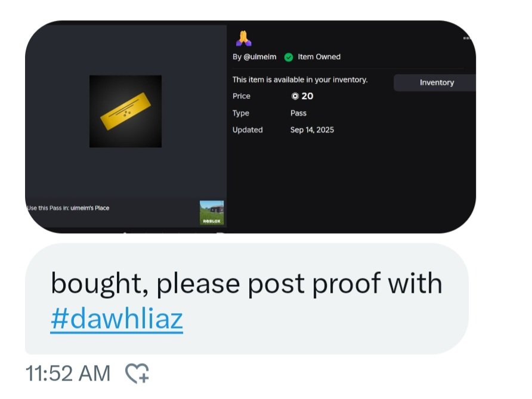Add a reaction with the heart-plus icon
The image size is (532, 399).
pos(137,373)
